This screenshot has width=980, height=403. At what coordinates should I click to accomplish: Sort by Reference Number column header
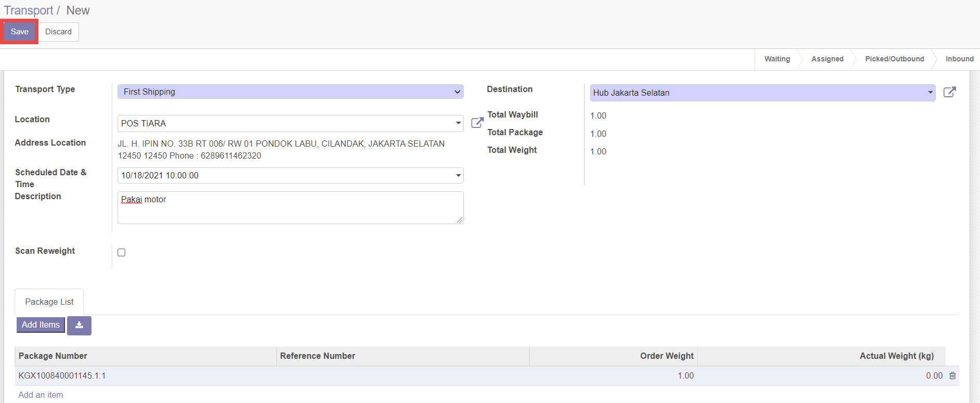403,356
